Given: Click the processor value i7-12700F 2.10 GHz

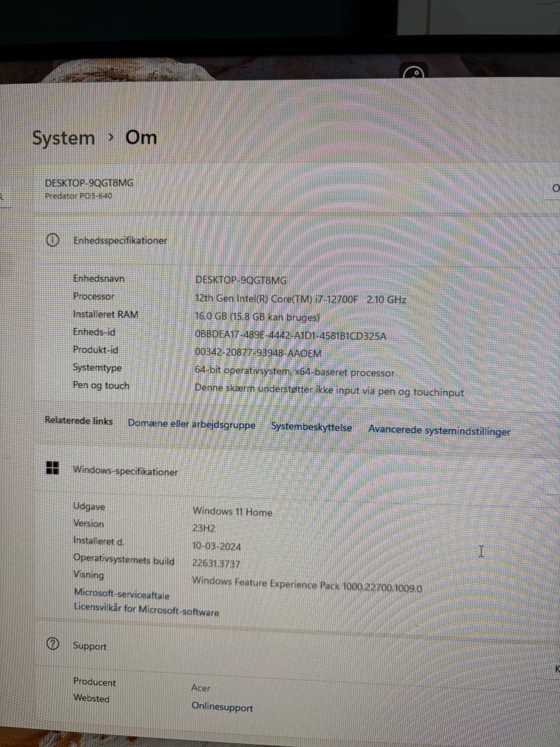Looking at the screenshot, I should tap(300, 299).
